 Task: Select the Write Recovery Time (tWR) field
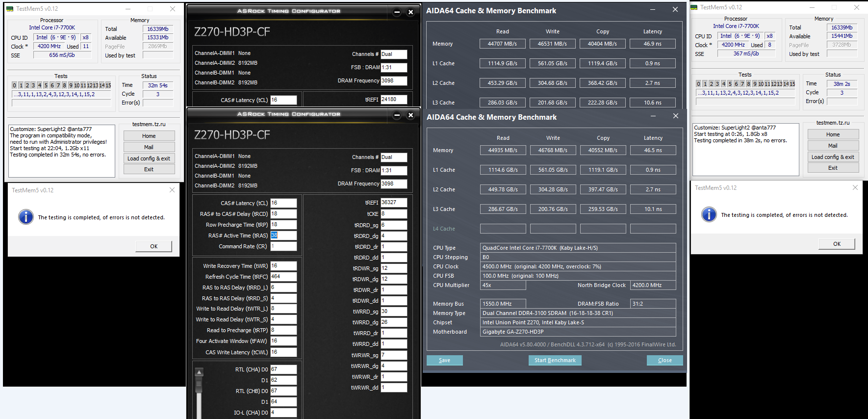[x=283, y=266]
